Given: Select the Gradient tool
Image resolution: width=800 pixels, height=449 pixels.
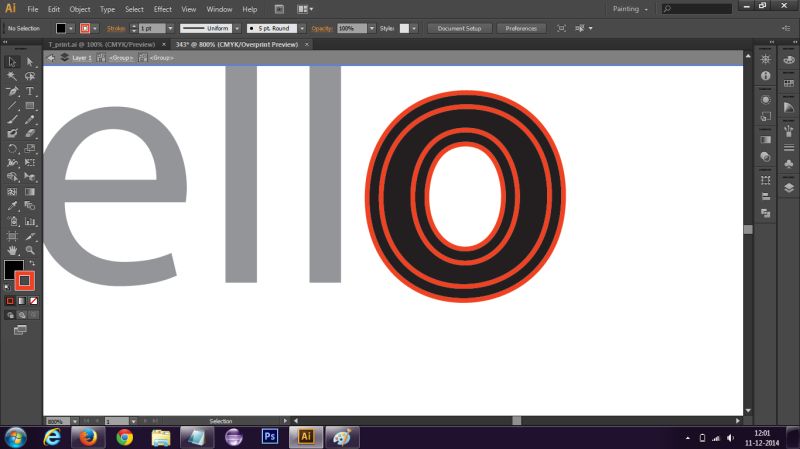Looking at the screenshot, I should (30, 192).
